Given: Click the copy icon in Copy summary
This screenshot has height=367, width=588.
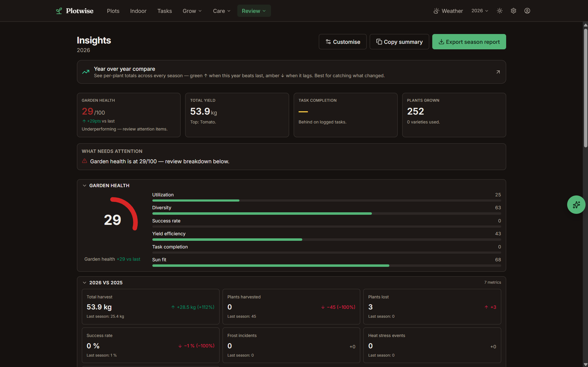Looking at the screenshot, I should coord(379,42).
